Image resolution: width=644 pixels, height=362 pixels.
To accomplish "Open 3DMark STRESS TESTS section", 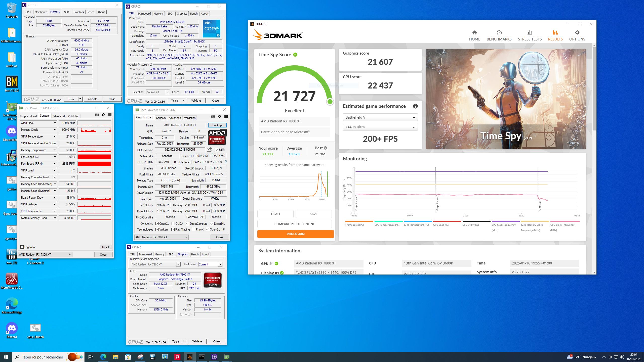I will point(530,35).
